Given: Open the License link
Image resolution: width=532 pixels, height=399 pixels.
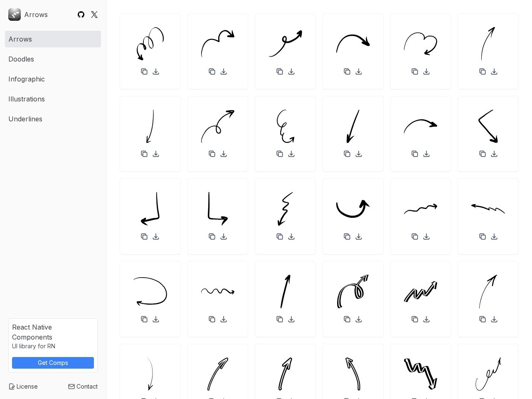Looking at the screenshot, I should (x=23, y=387).
